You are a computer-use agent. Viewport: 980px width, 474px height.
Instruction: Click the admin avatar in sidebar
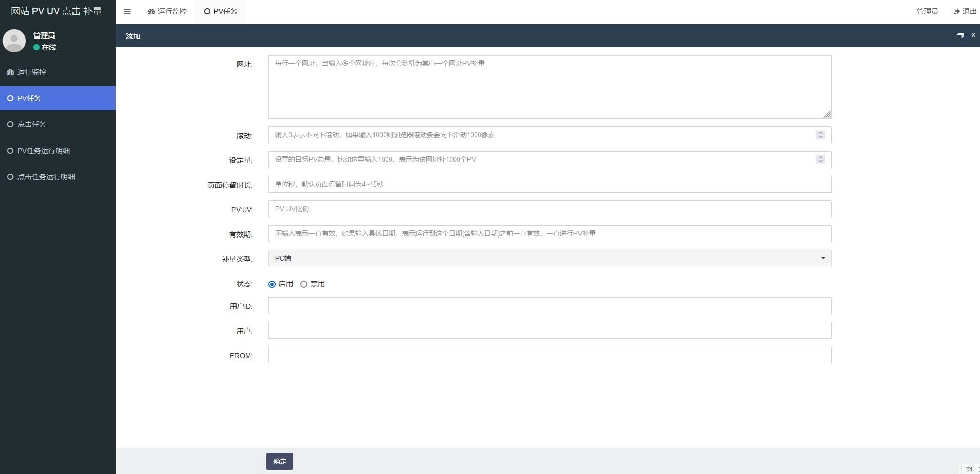click(x=14, y=41)
